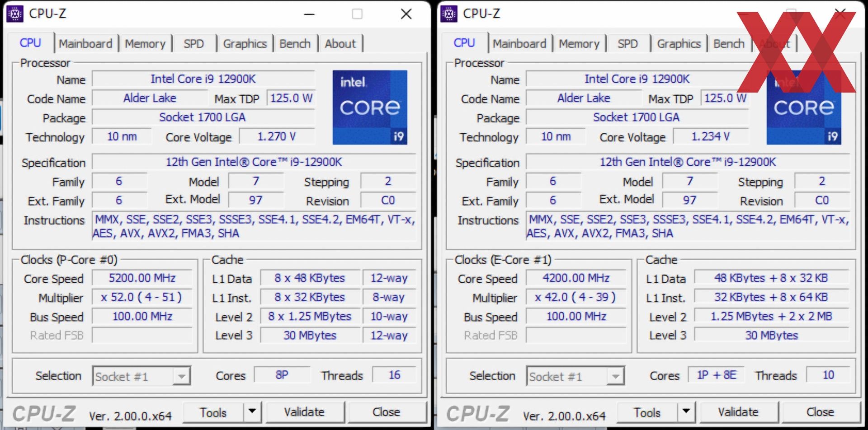This screenshot has height=430, width=868.
Task: Click the Level 3 12-way value in left window
Action: click(389, 335)
